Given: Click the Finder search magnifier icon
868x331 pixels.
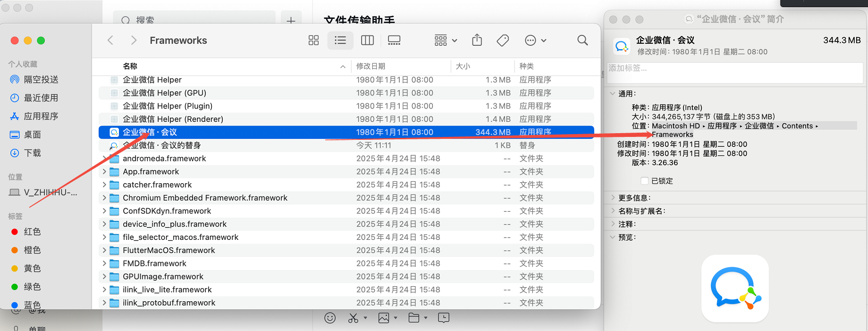Looking at the screenshot, I should tap(582, 41).
